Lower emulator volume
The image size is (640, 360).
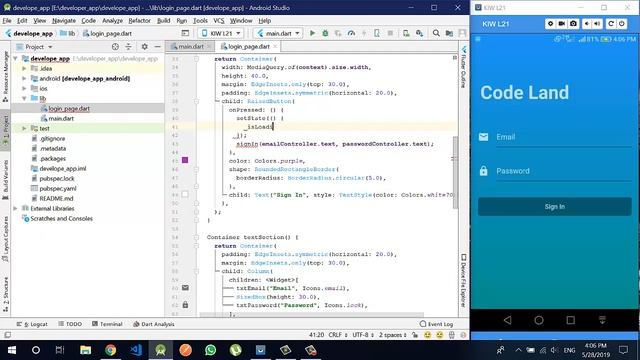[x=587, y=24]
